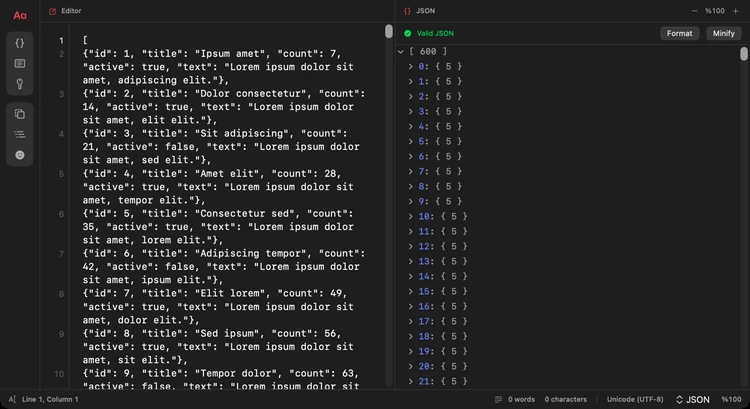The height and width of the screenshot is (409, 750).
Task: Click the word count icon in status bar
Action: (x=498, y=399)
